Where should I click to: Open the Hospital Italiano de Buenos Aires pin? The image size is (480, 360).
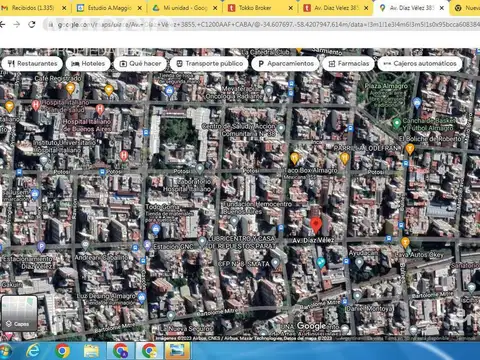(x=100, y=109)
